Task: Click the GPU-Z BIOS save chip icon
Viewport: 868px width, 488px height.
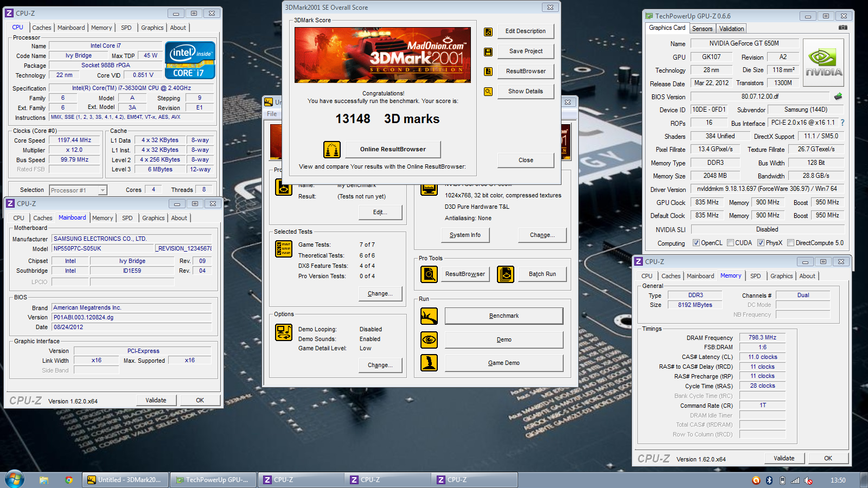Action: 838,97
